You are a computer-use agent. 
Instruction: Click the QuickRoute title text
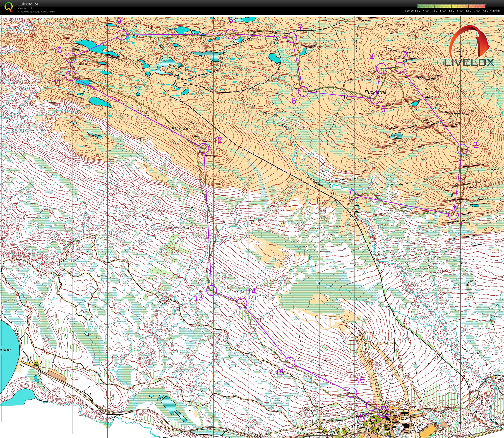tap(28, 4)
